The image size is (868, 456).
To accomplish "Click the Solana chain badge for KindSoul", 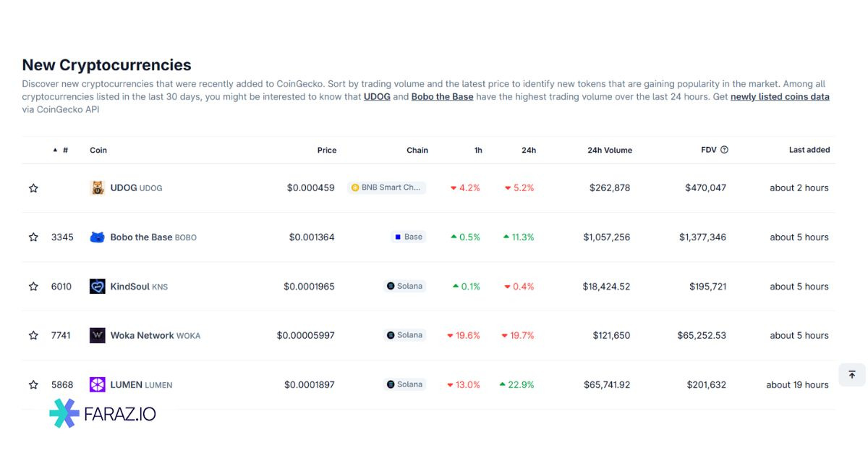I will click(x=404, y=286).
